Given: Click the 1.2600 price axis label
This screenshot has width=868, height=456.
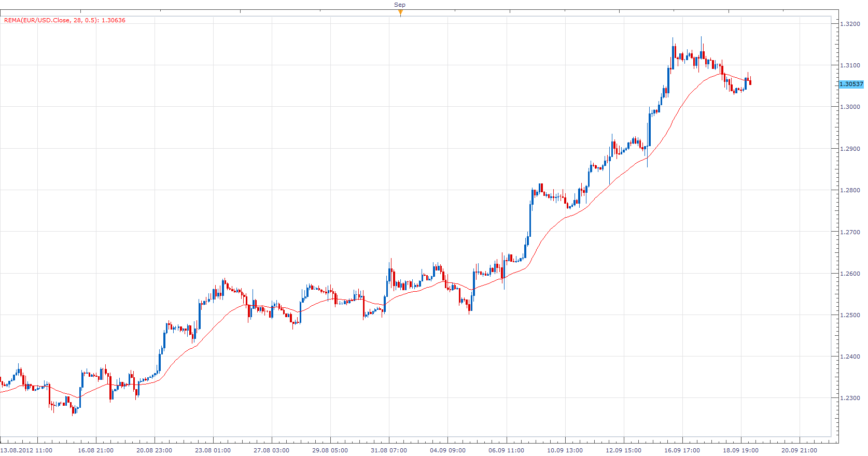Looking at the screenshot, I should tap(850, 274).
